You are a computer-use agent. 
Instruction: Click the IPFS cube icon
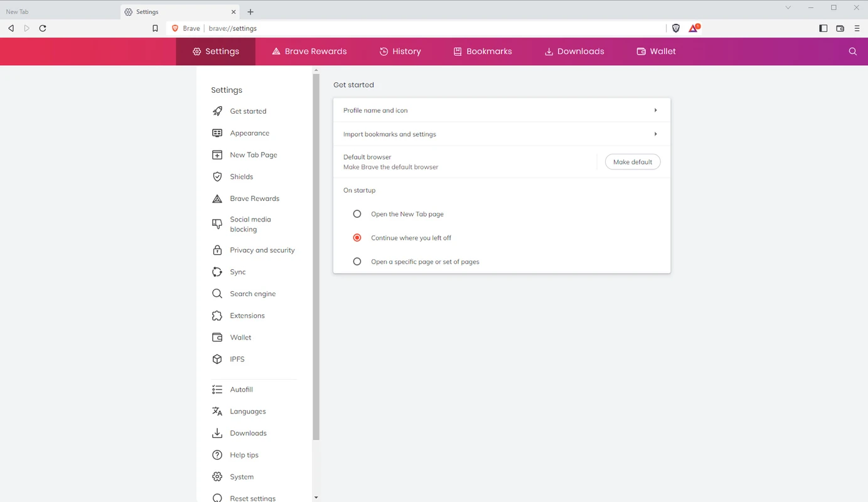click(x=217, y=359)
